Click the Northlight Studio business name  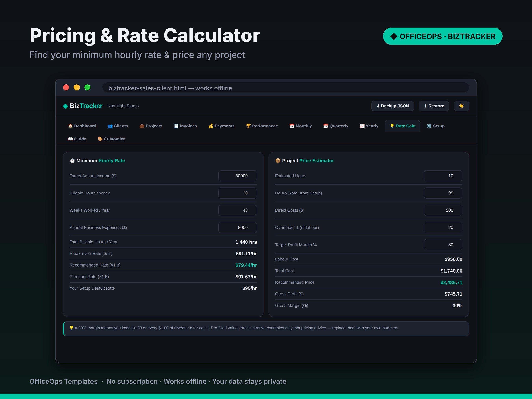coord(123,106)
